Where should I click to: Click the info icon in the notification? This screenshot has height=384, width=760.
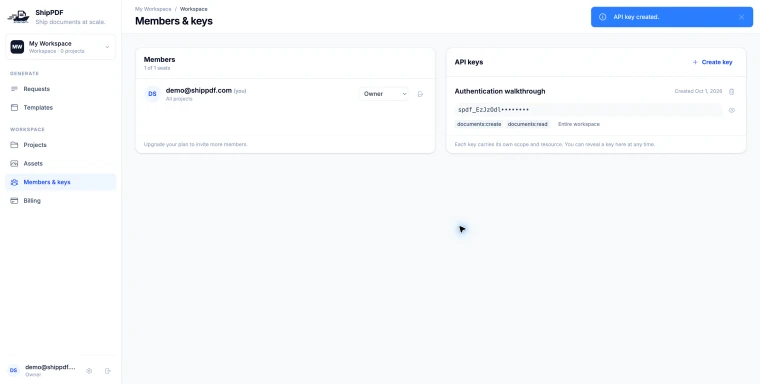click(602, 17)
